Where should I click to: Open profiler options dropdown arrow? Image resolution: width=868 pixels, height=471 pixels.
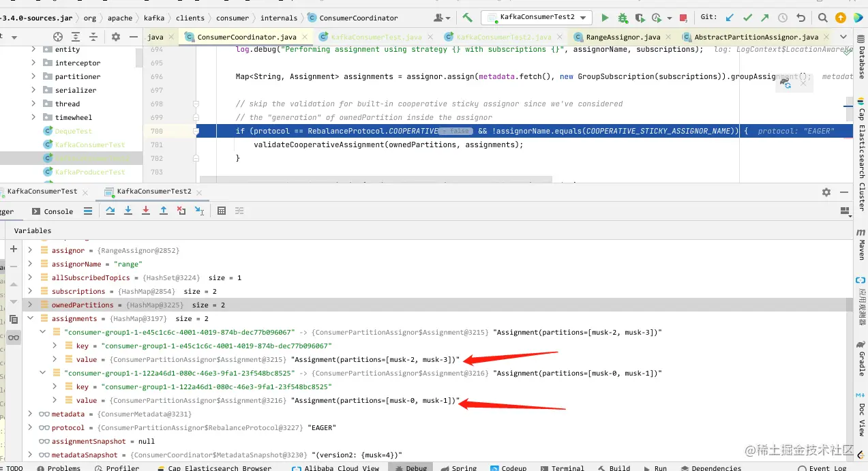[669, 18]
